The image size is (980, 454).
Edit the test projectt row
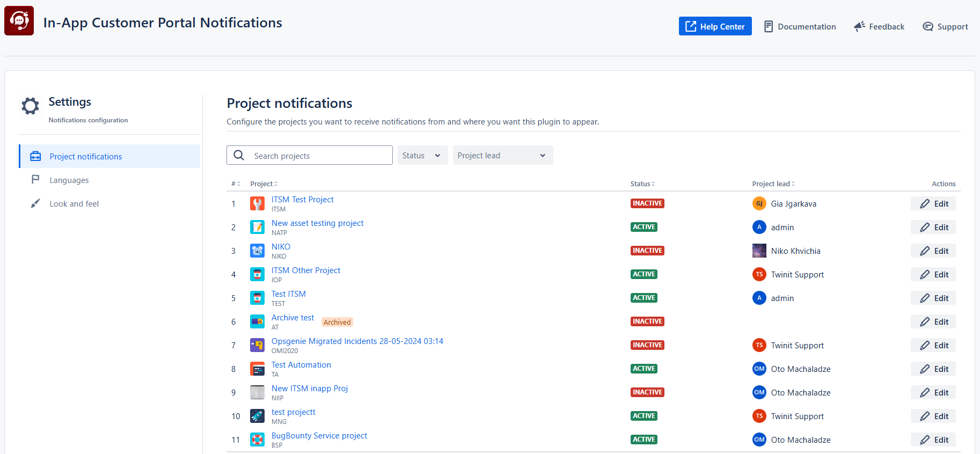(x=933, y=416)
